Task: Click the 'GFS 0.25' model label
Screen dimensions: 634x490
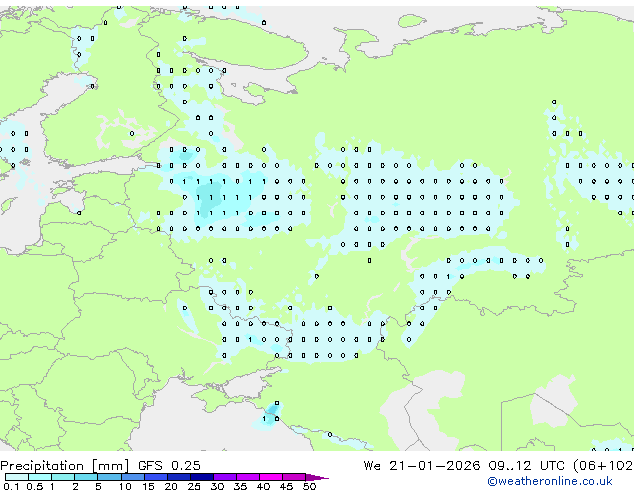Action: 169,465
